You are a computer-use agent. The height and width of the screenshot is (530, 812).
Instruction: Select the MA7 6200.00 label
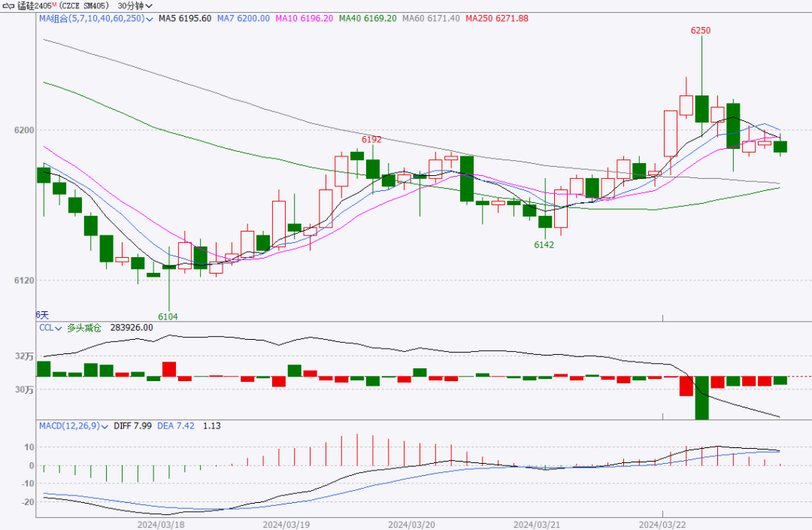(x=244, y=19)
